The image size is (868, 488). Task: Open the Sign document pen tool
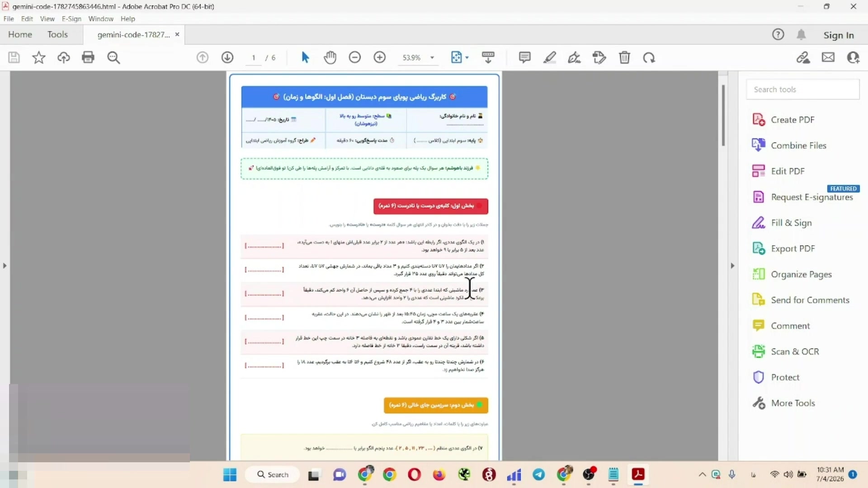pos(574,57)
